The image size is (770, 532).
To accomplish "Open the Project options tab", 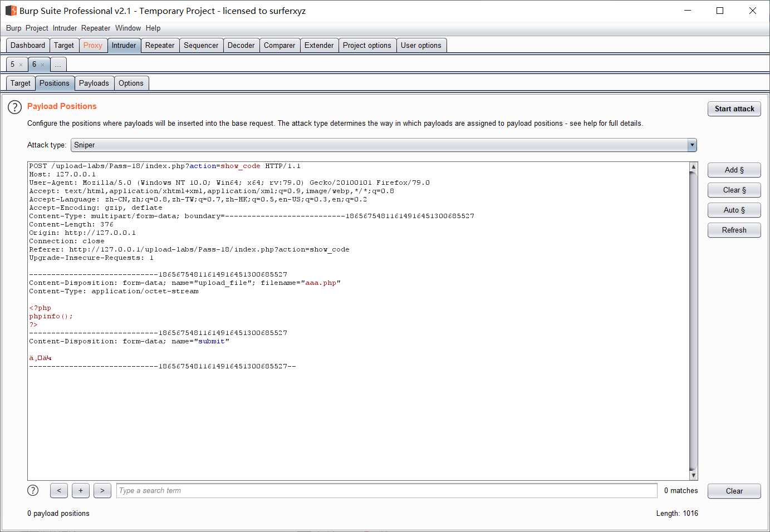I will pos(367,46).
